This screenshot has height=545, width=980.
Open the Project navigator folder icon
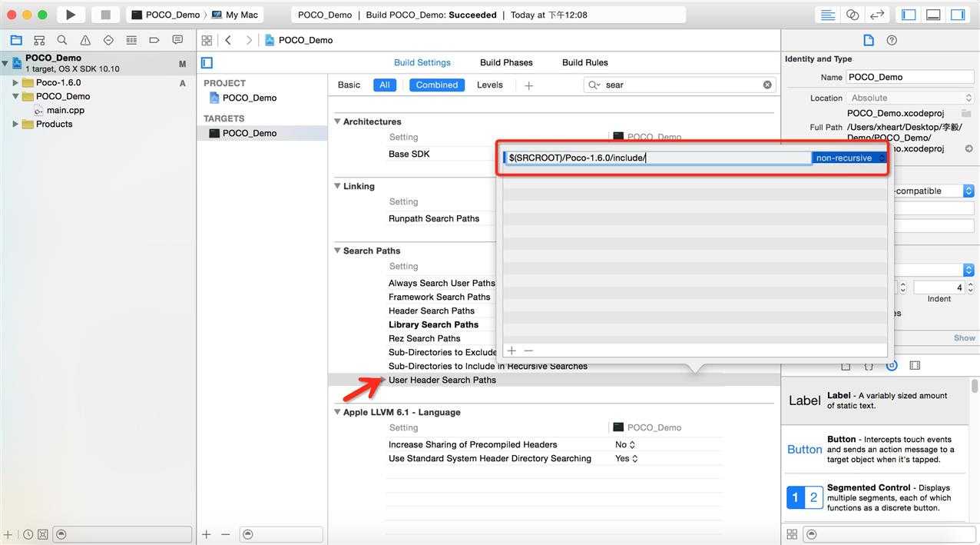point(16,40)
